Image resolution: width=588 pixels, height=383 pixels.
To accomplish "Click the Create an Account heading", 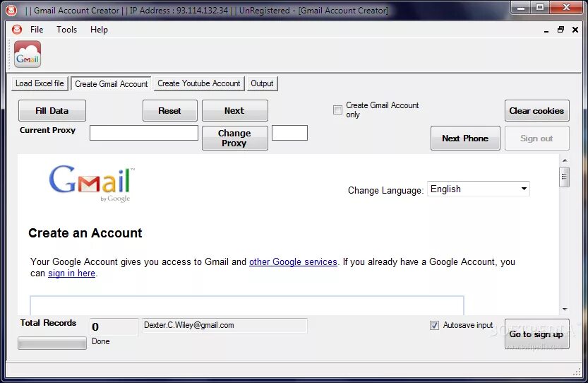I will click(85, 233).
